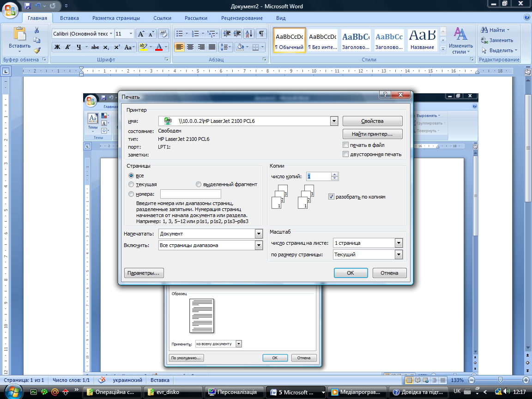The width and height of the screenshot is (532, 399).
Task: Enable 'двусторонняя печать' checkbox
Action: tap(346, 154)
